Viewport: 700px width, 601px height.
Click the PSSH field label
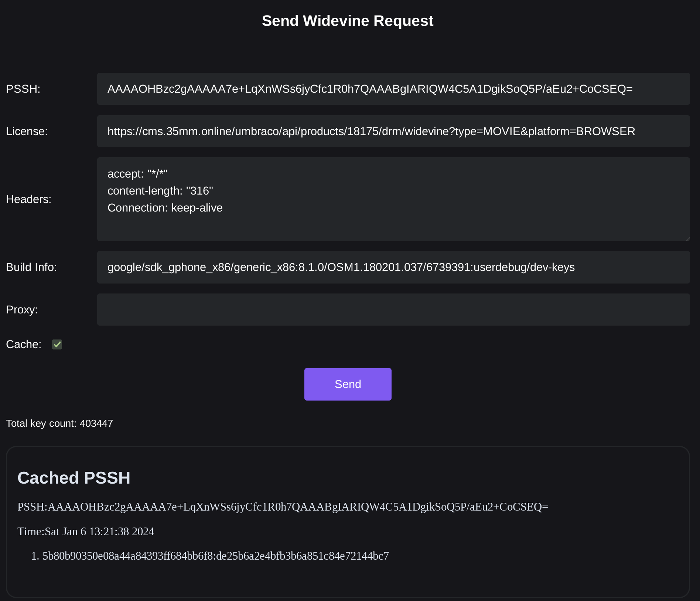23,89
